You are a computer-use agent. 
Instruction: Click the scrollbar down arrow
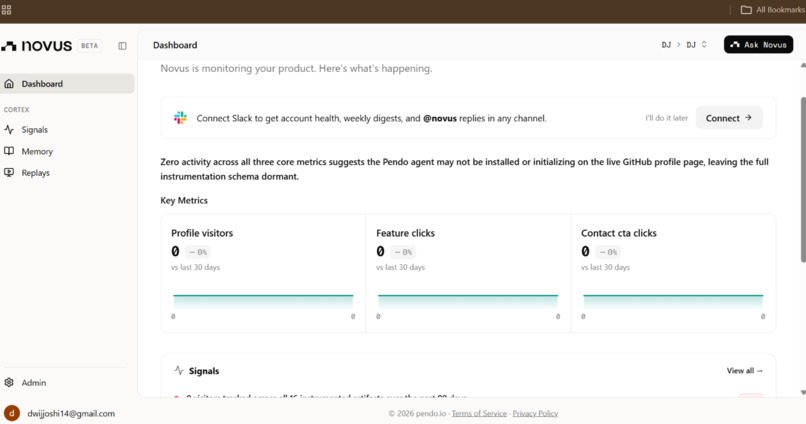(x=803, y=392)
